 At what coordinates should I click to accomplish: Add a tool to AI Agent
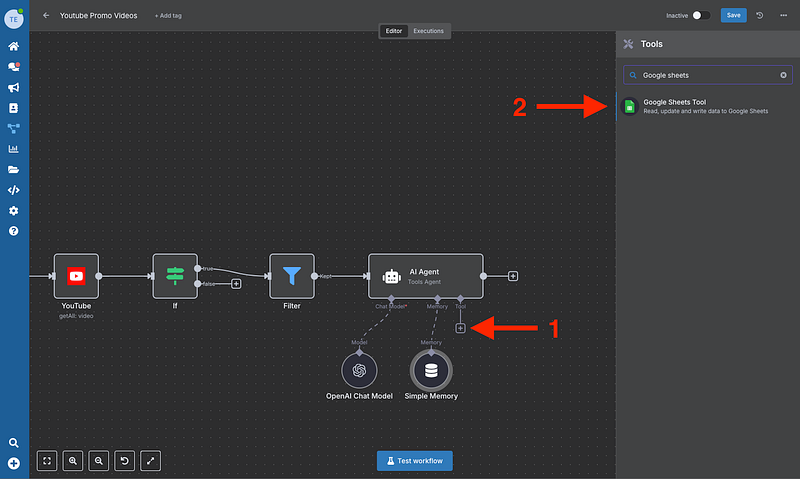click(x=460, y=328)
